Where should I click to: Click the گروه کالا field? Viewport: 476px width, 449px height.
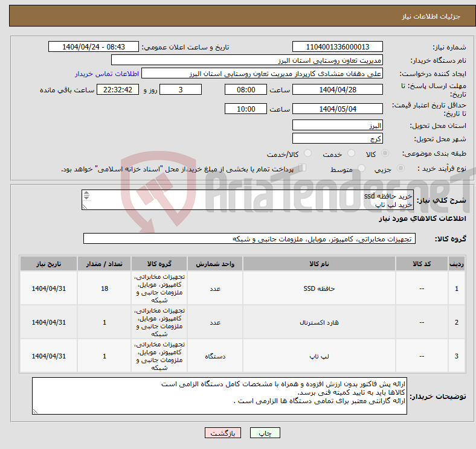pos(249,238)
